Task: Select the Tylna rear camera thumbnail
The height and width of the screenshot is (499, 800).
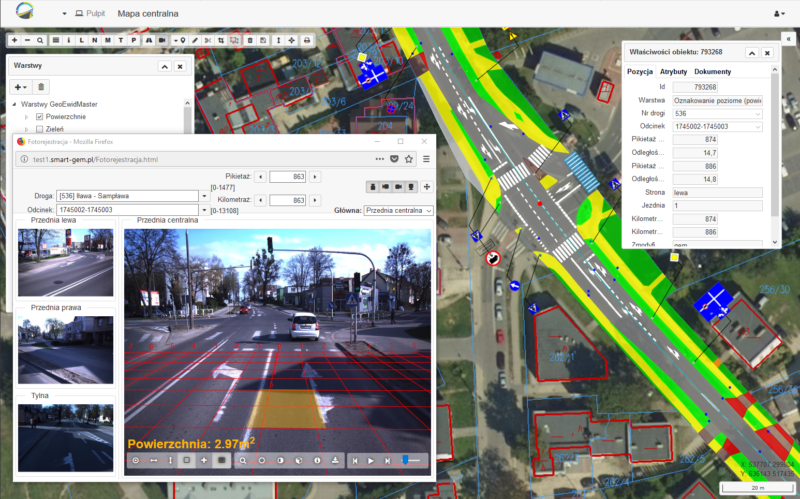Action: 65,438
